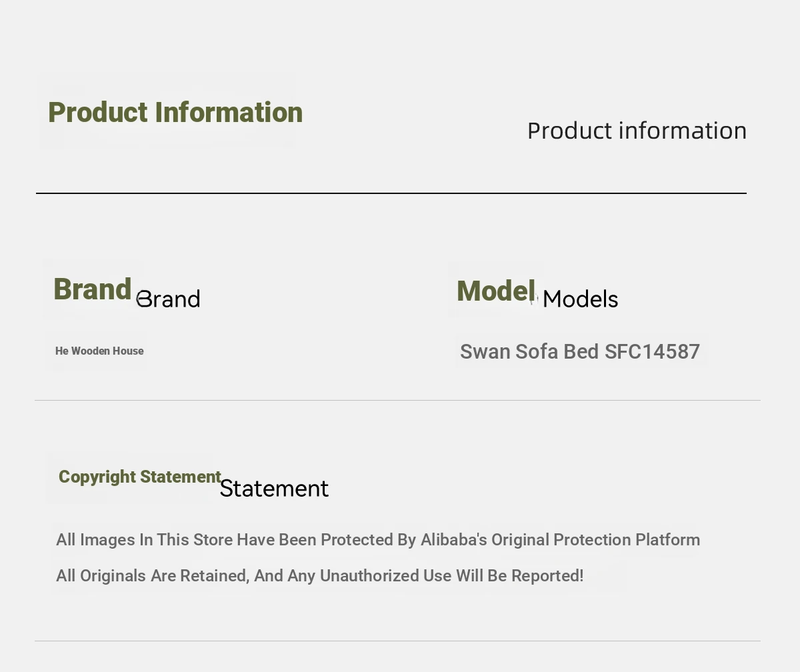Screen dimensions: 800x672
Task: Select the line about Alibaba's Original Protection Platform
Action: click(378, 540)
